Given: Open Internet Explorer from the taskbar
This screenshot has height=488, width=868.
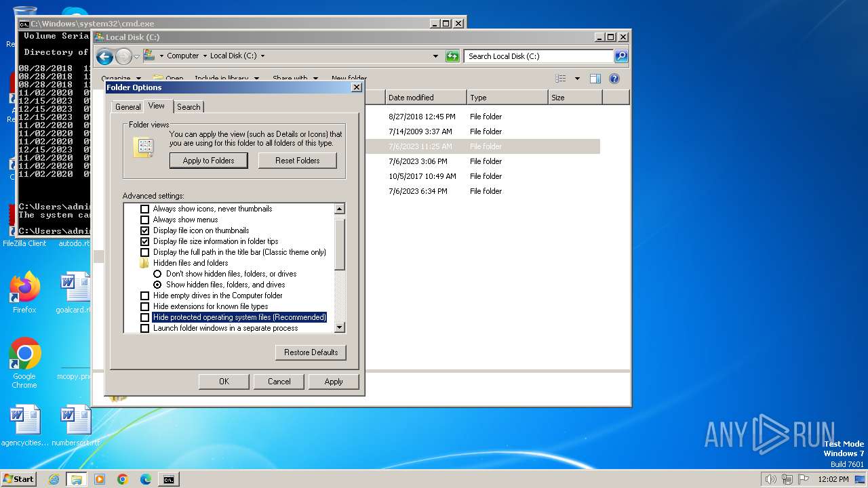Looking at the screenshot, I should [54, 479].
